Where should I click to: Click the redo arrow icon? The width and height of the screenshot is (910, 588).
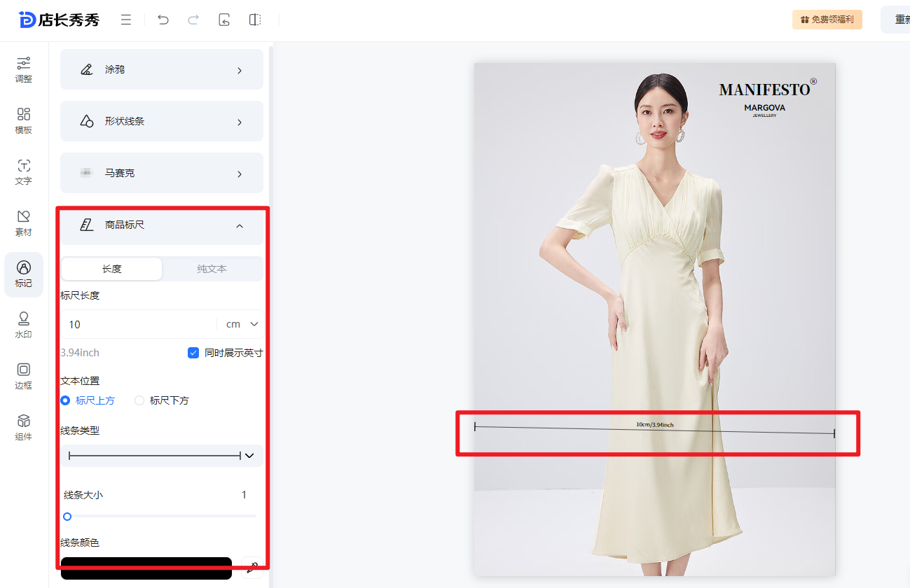193,20
